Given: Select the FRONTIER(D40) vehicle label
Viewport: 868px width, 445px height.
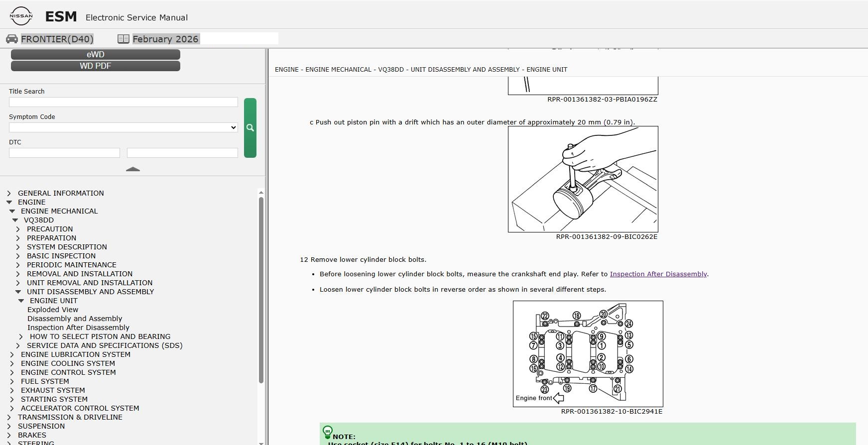Looking at the screenshot, I should (57, 39).
